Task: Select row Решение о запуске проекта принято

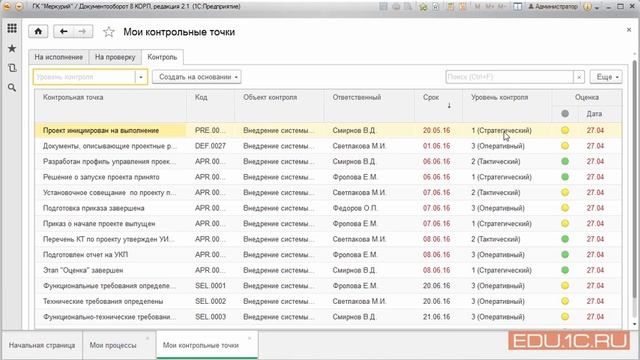Action: coord(329,177)
